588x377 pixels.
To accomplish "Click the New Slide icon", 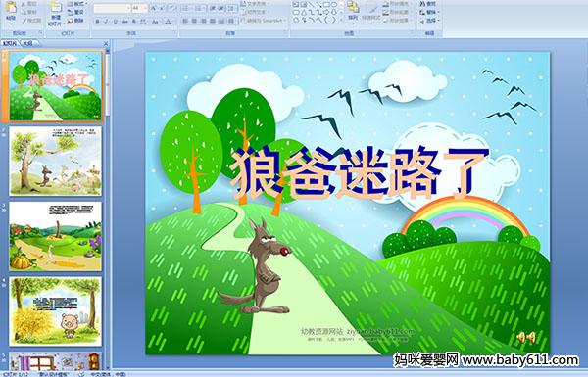I will 56,10.
